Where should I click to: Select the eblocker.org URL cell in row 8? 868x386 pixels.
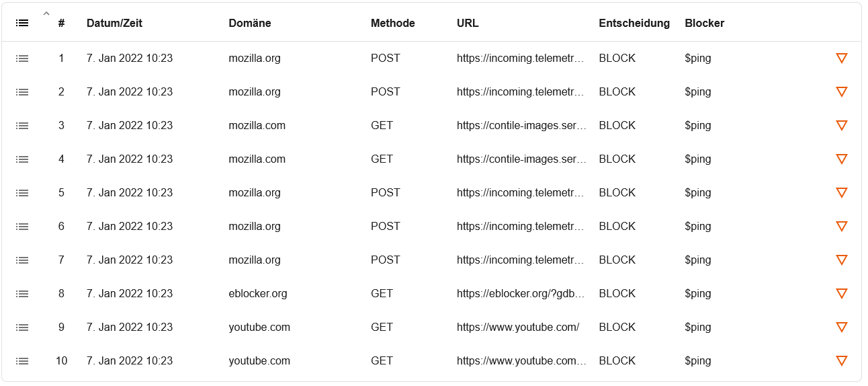point(521,294)
